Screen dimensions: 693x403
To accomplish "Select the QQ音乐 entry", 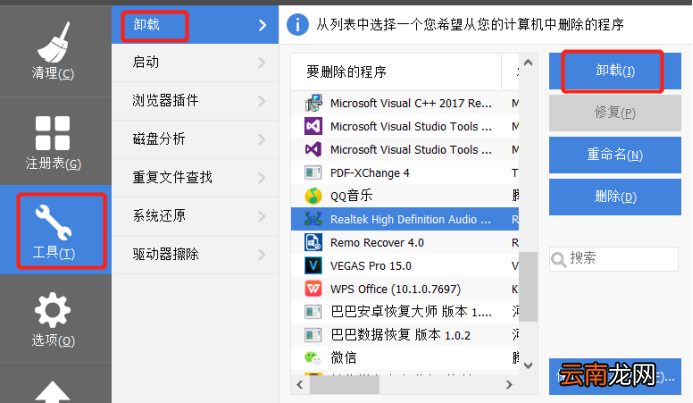I will click(405, 196).
